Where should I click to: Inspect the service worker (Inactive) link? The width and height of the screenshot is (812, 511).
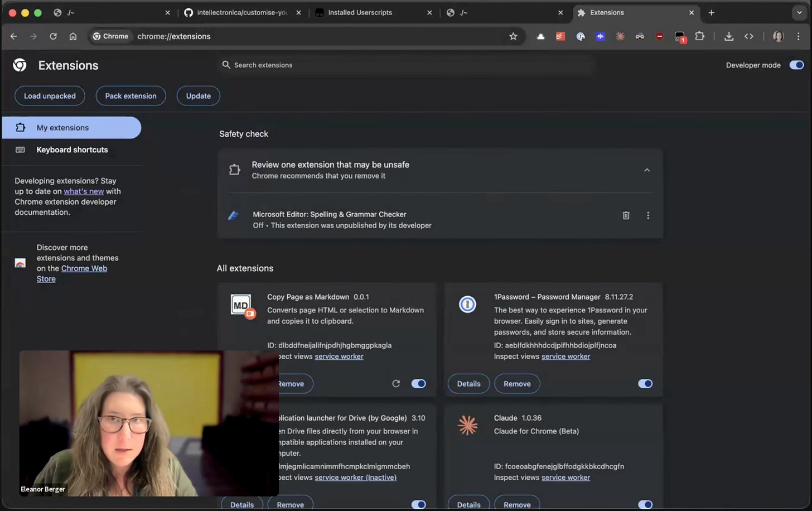pos(355,478)
